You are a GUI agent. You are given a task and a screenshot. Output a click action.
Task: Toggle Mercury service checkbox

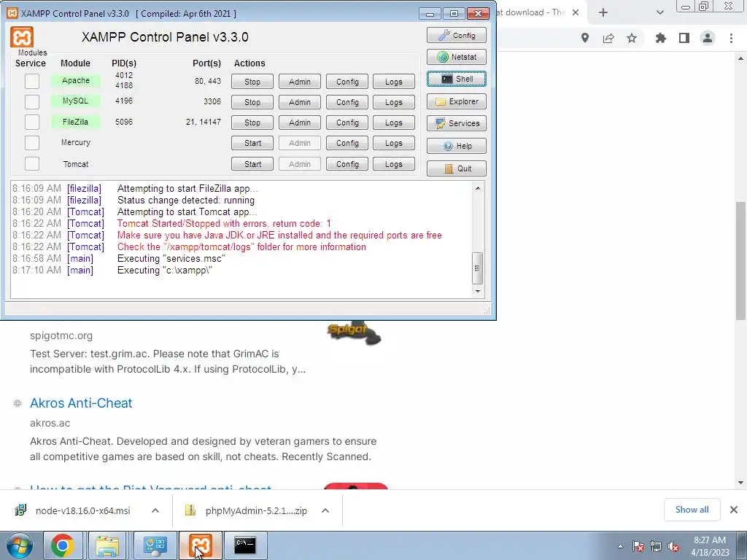click(x=32, y=142)
